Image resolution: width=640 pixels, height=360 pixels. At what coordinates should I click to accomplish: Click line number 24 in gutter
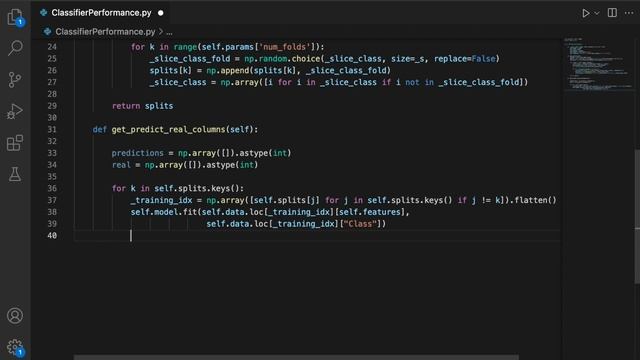[52, 47]
